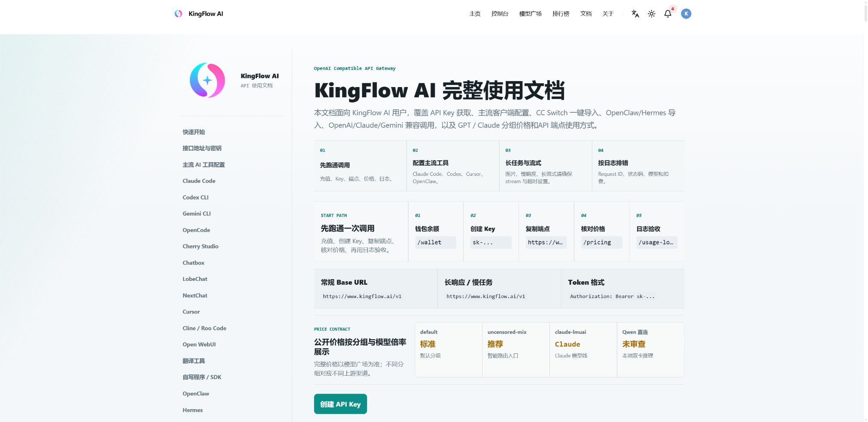
Task: Select the uncensored-mix 推荐 pricing card
Action: point(516,350)
